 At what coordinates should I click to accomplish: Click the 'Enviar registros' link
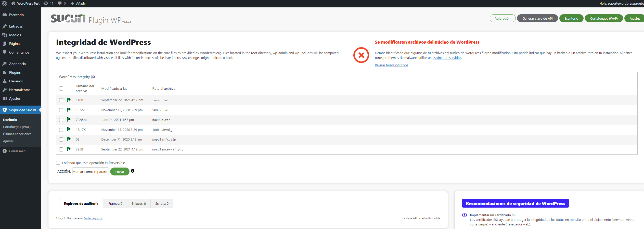coord(93,218)
